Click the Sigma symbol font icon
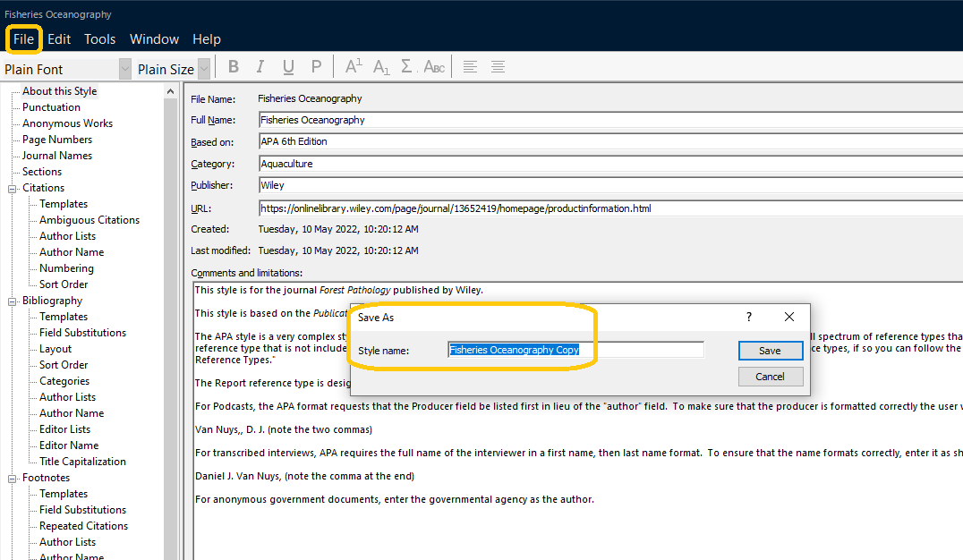The width and height of the screenshot is (963, 560). click(x=407, y=67)
